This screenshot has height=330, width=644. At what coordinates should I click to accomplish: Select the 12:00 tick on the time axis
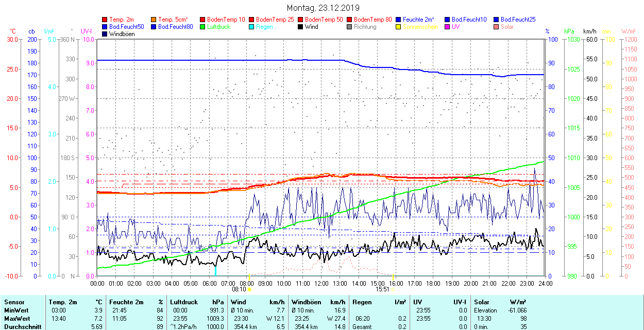pos(321,283)
